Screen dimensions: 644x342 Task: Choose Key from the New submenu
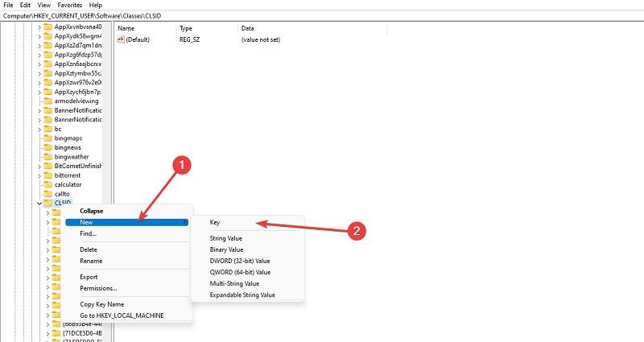[x=215, y=222]
